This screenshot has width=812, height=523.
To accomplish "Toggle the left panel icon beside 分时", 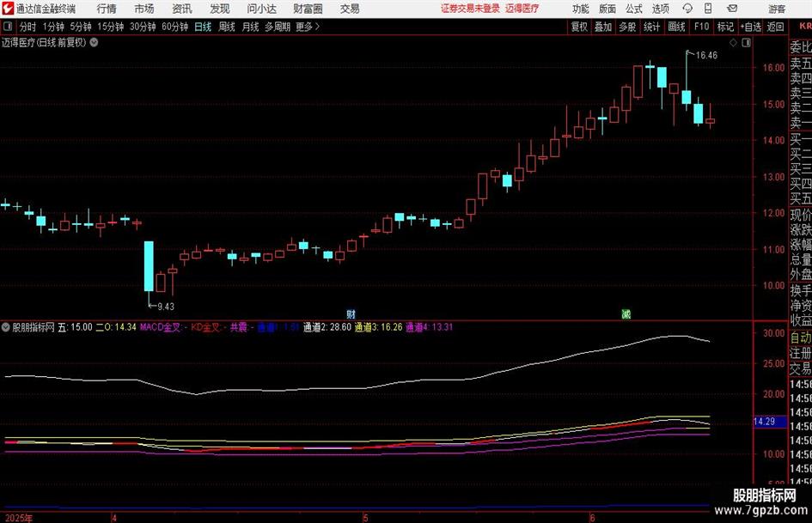I will pos(8,27).
